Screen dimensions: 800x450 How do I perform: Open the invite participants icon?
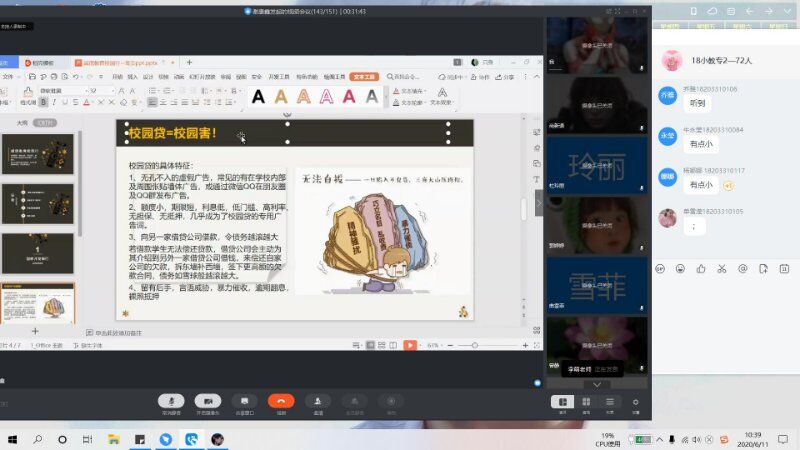click(x=318, y=400)
